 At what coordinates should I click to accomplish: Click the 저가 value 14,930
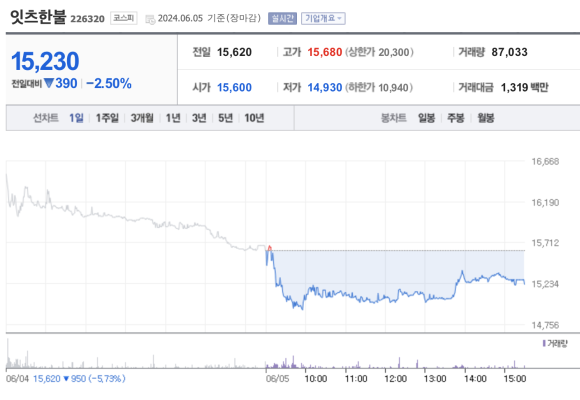pos(324,88)
